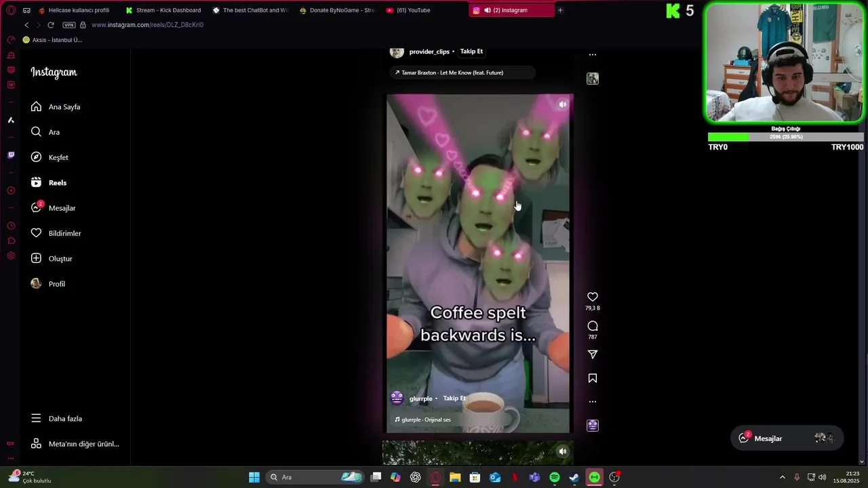Click the Instagram logo
The width and height of the screenshot is (868, 488).
point(54,73)
